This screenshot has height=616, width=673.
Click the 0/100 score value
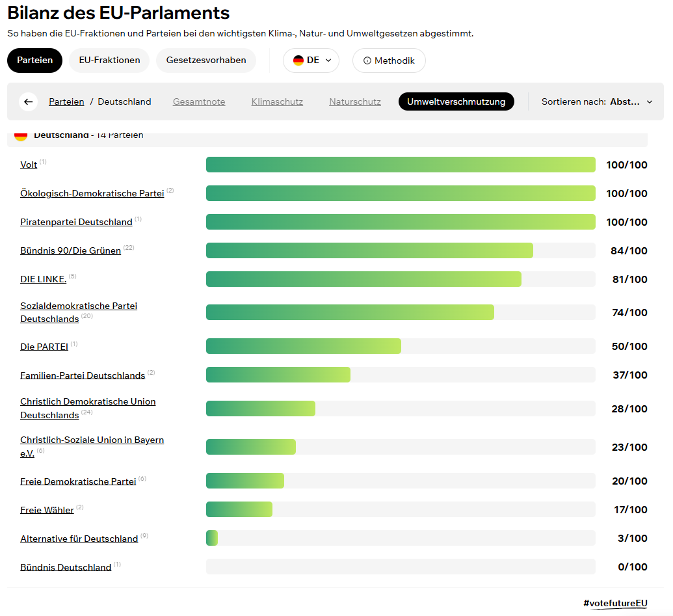click(x=632, y=567)
